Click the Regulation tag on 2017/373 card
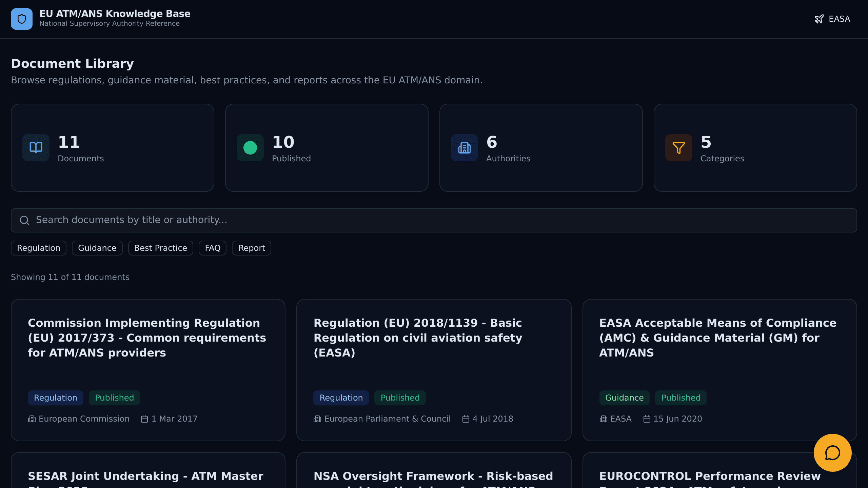 pyautogui.click(x=56, y=398)
